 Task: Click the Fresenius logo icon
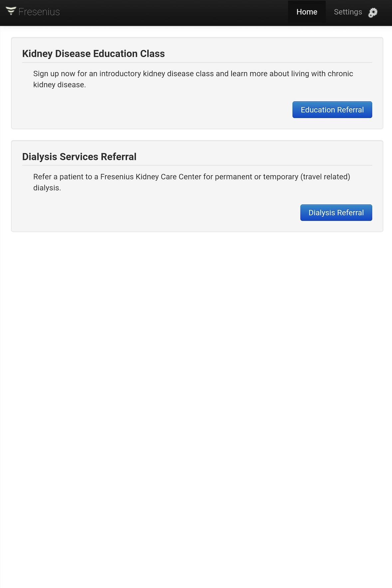[11, 11]
